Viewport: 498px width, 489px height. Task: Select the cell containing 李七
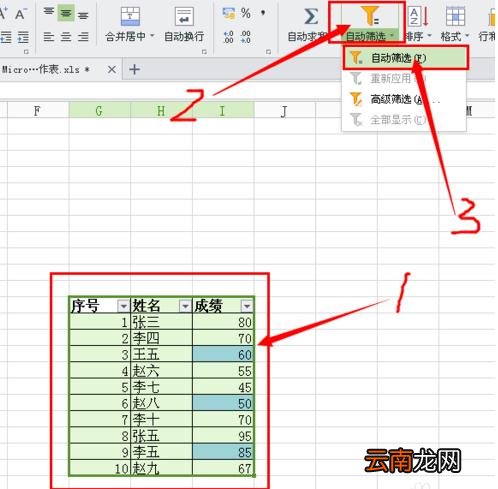(161, 387)
